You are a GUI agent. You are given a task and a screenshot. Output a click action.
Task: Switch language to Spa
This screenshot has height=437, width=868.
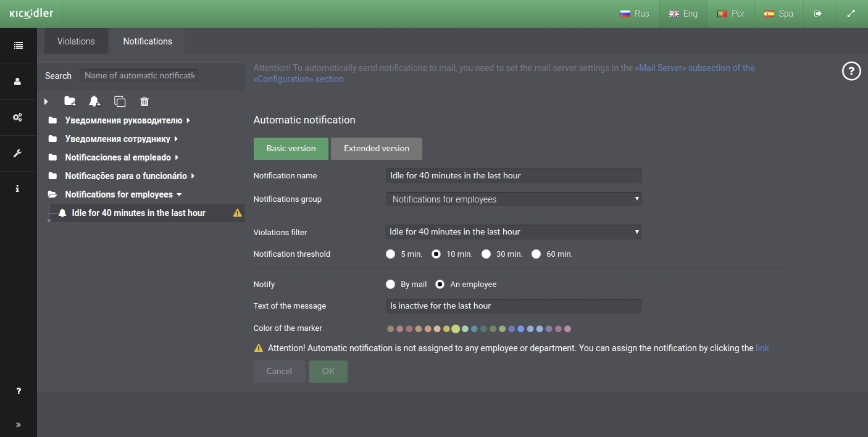778,14
